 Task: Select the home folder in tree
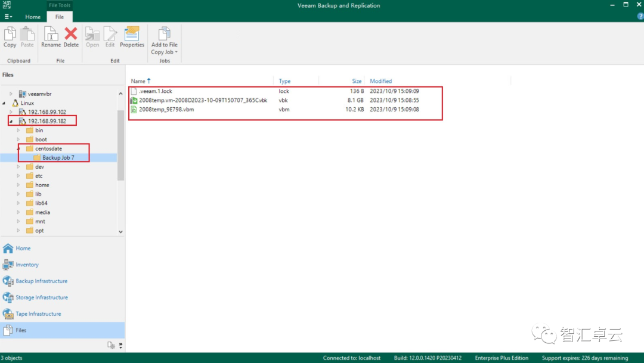(x=42, y=185)
